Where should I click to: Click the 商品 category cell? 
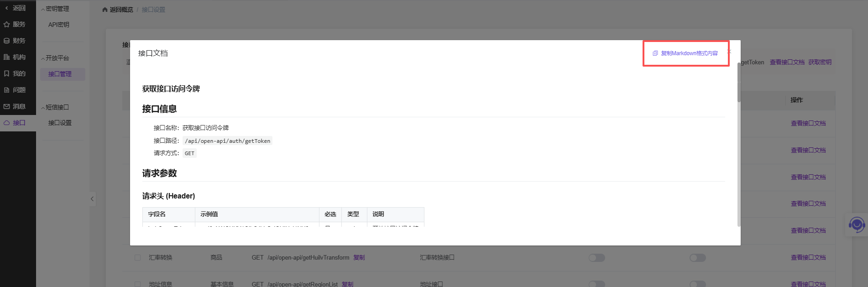[216, 258]
